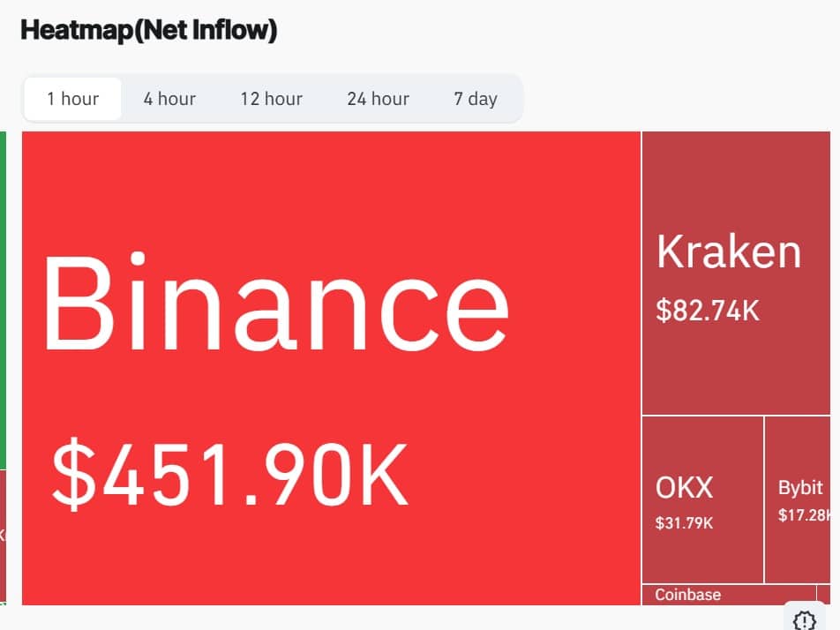Click the $82.74K Kraken amount
This screenshot has height=630, width=840.
[x=708, y=311]
